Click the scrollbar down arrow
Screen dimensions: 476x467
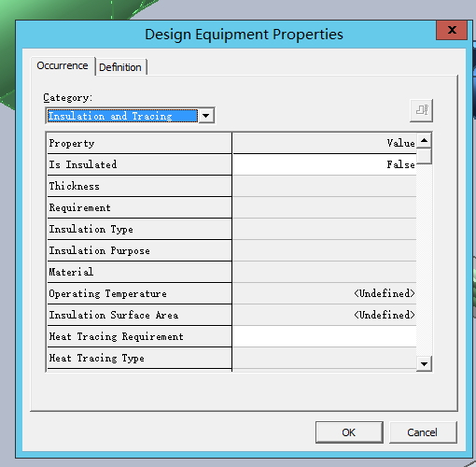point(424,363)
